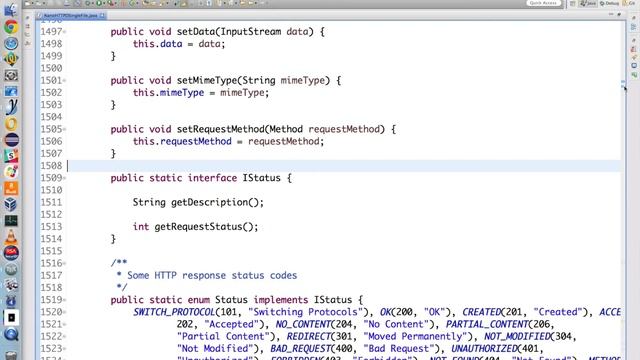Click 'NO_CONTENT' constant on line 1521
Viewport: 640px width, 360px height.
pyautogui.click(x=303, y=324)
